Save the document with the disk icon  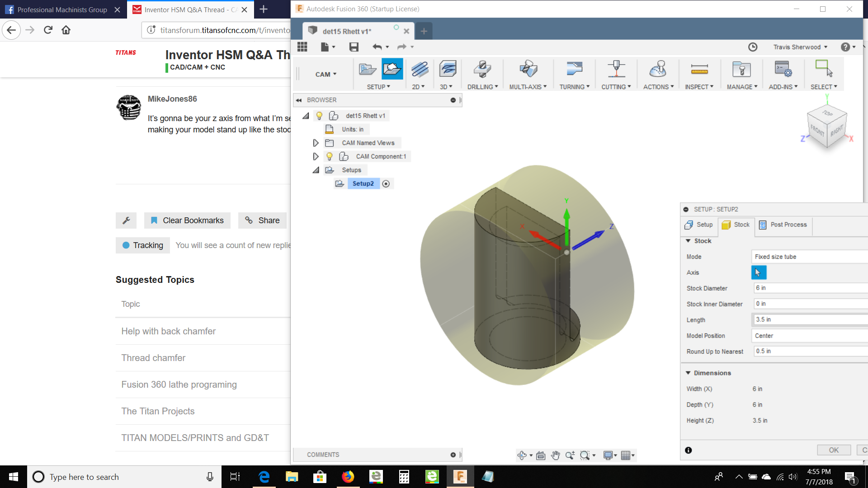click(x=354, y=47)
